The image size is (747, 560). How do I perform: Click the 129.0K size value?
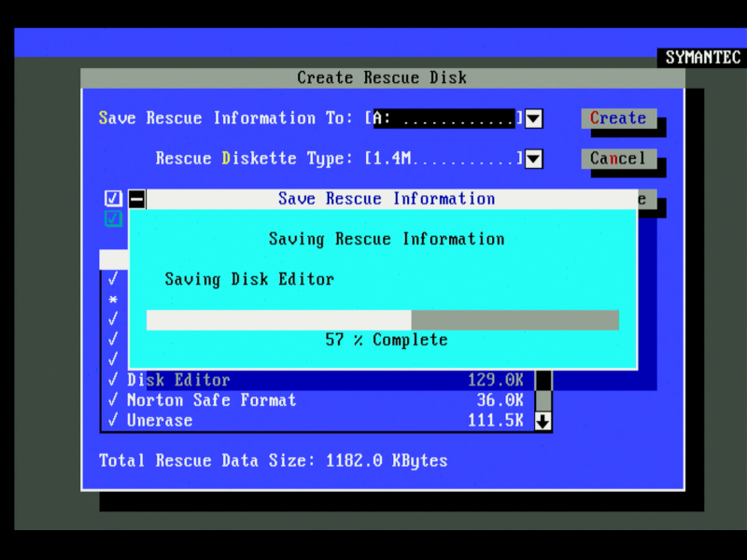point(496,380)
